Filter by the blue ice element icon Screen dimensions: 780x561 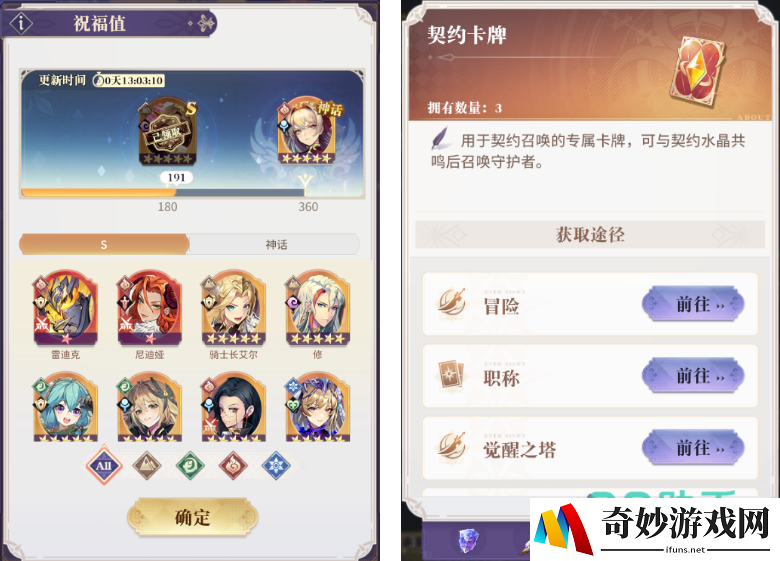[x=276, y=466]
